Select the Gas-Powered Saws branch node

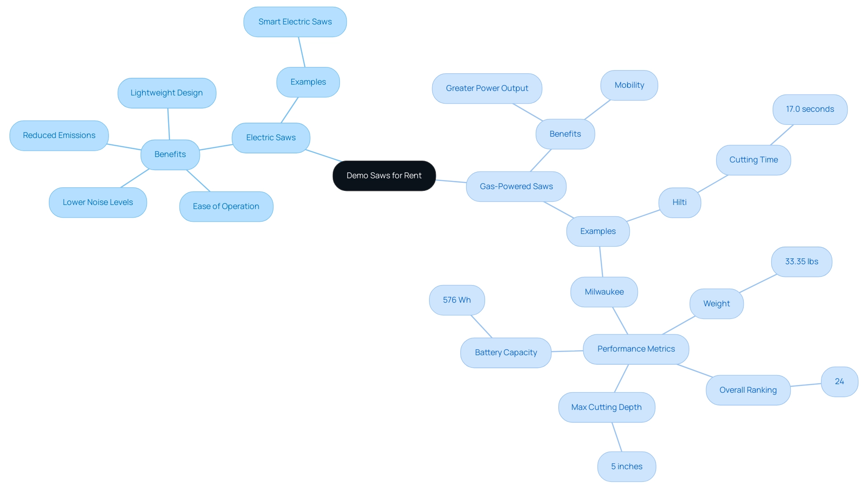point(516,186)
